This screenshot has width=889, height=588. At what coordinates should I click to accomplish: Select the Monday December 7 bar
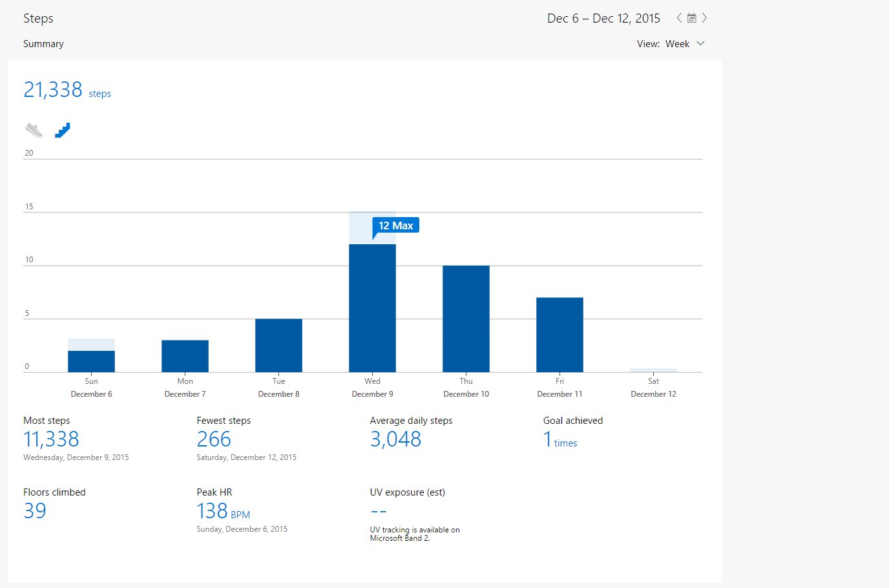pyautogui.click(x=185, y=356)
